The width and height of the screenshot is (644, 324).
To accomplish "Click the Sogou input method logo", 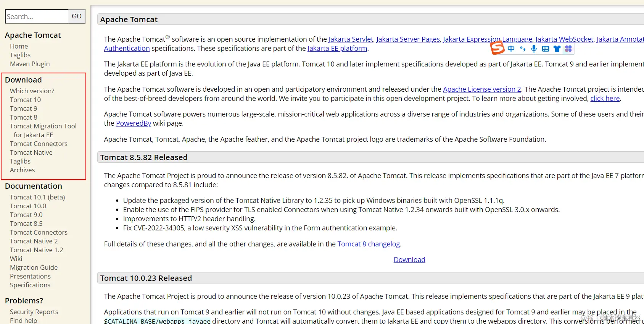I will (497, 48).
